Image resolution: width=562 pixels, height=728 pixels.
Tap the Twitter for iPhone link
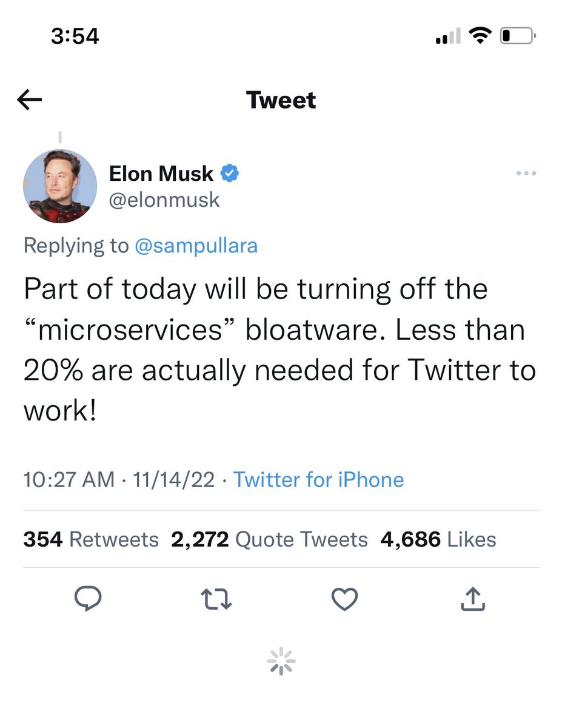point(319,480)
